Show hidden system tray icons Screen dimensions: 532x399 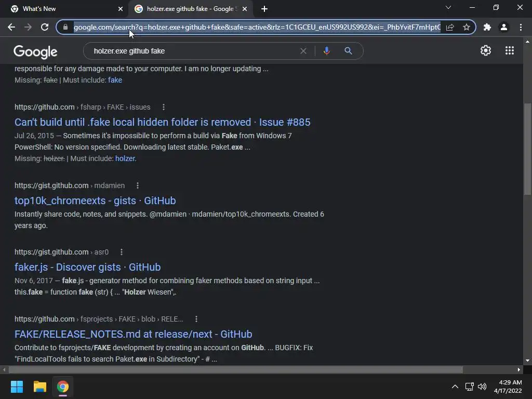(x=455, y=387)
